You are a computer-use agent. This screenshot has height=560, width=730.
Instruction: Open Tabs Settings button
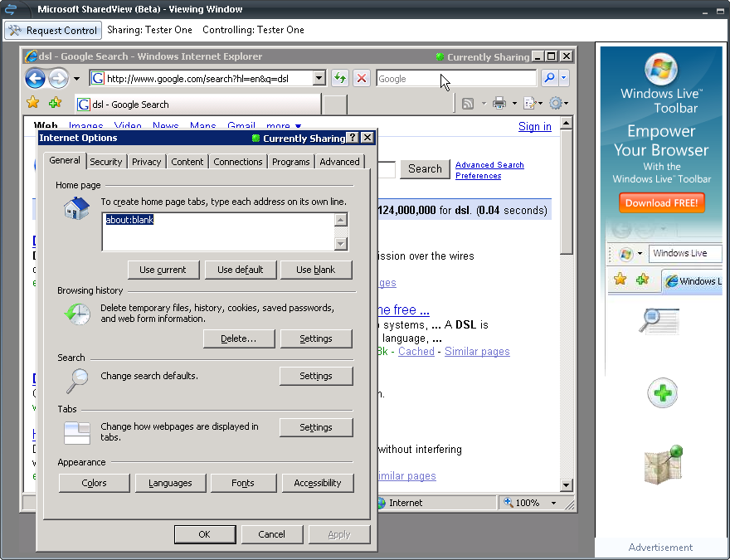pyautogui.click(x=316, y=427)
